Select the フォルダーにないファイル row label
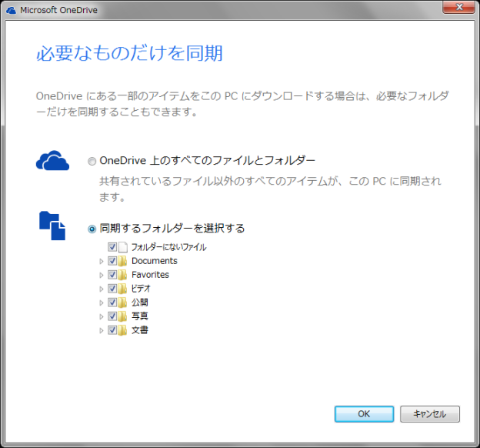 point(169,247)
